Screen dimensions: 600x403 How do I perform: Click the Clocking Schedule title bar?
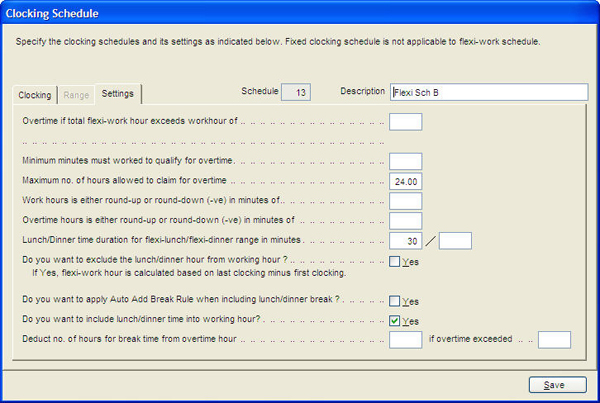(x=300, y=13)
